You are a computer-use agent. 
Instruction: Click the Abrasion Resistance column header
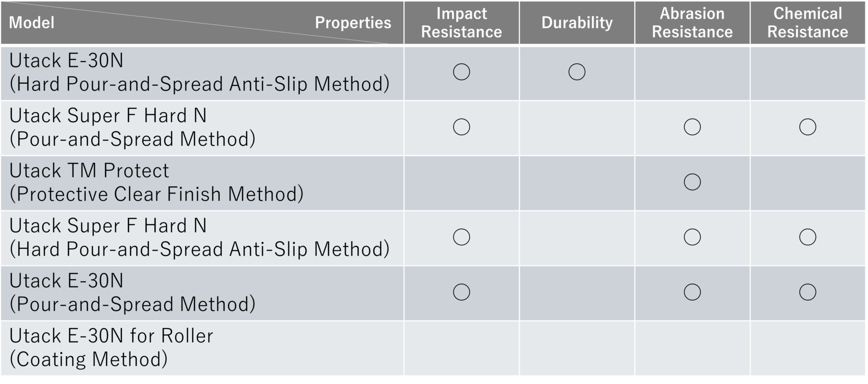pos(692,23)
